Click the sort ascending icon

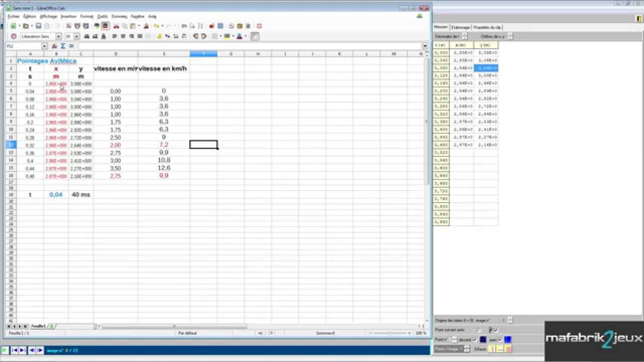click(192, 26)
